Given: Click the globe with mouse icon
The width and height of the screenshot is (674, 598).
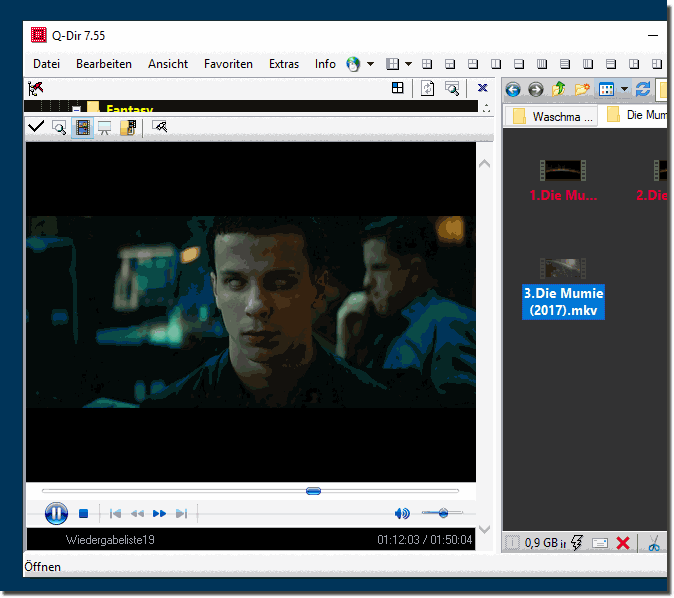Looking at the screenshot, I should point(353,64).
